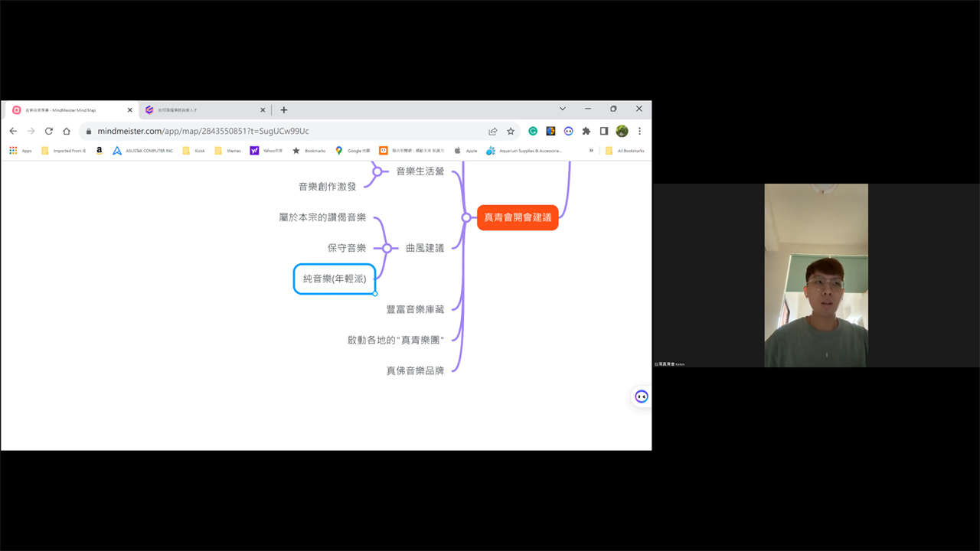Image resolution: width=980 pixels, height=551 pixels.
Task: Open a new browser tab
Action: click(x=284, y=110)
